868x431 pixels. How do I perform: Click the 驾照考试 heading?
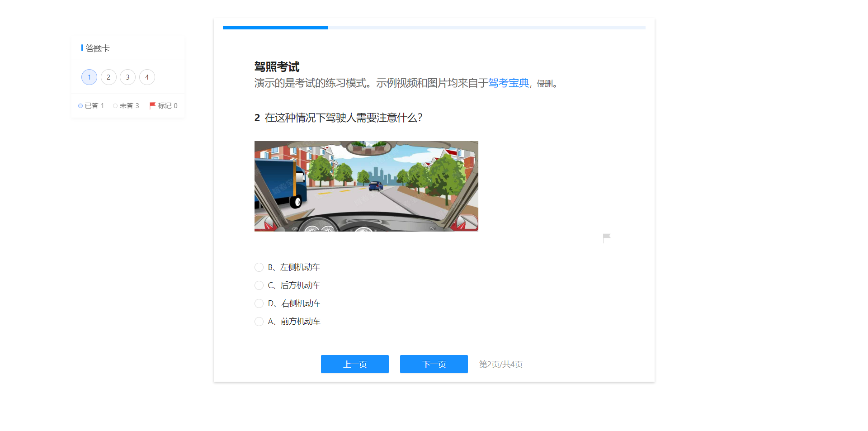point(277,67)
